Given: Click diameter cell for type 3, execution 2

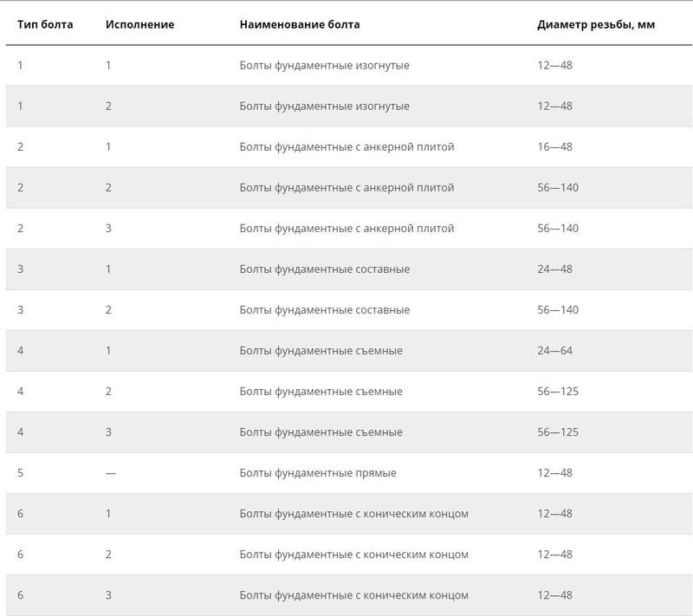Looking at the screenshot, I should [x=557, y=310].
